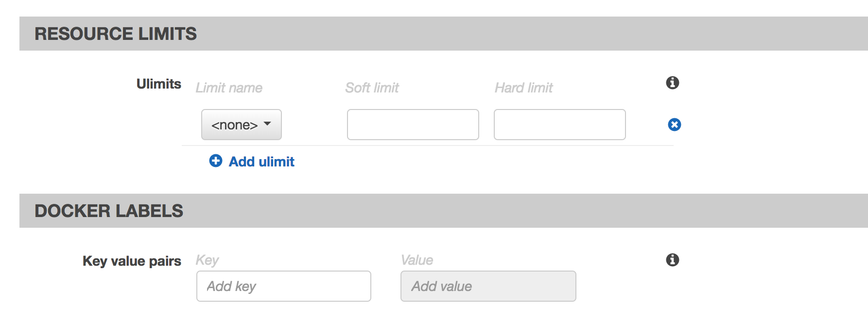
Task: Click the caret arrow on the <none> dropdown
Action: pyautogui.click(x=267, y=124)
